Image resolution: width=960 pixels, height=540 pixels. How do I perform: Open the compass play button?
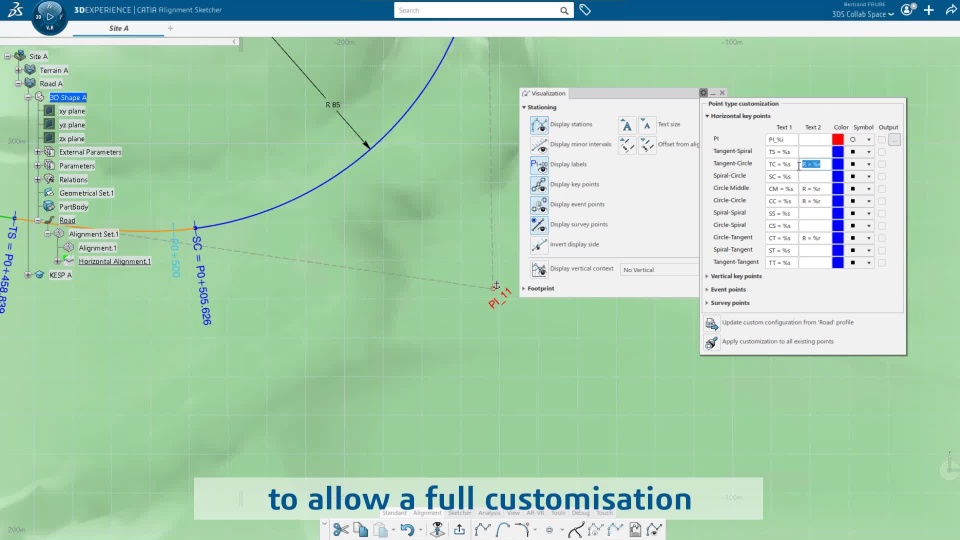(x=50, y=17)
